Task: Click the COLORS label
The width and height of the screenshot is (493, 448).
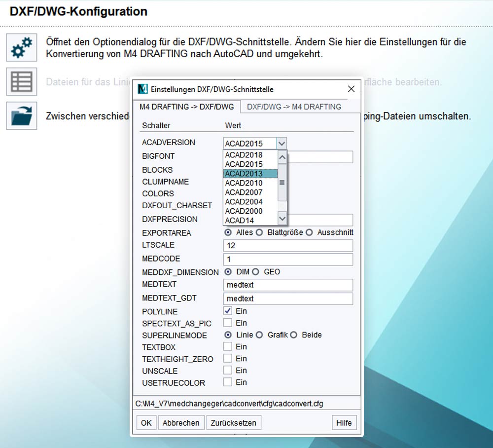Action: click(x=158, y=193)
